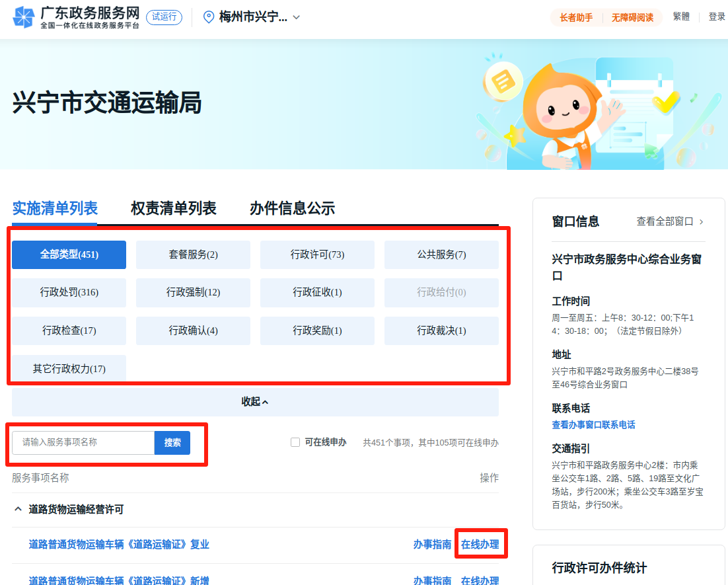Click the 广东政务服务网 logo icon
This screenshot has width=728, height=585.
click(24, 17)
